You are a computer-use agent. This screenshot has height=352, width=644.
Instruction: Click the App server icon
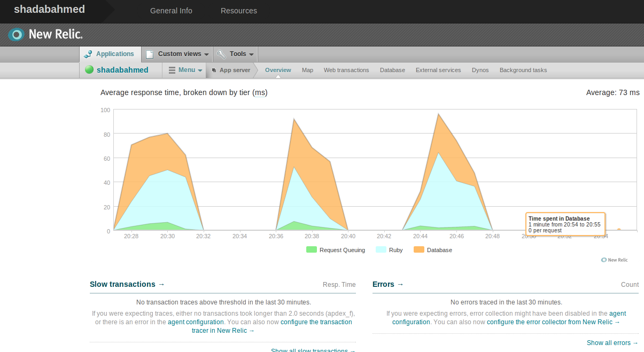214,71
